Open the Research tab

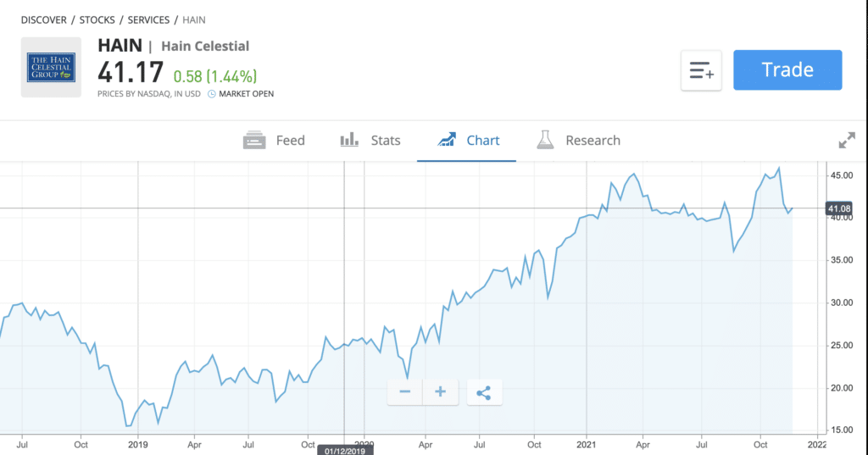click(578, 140)
